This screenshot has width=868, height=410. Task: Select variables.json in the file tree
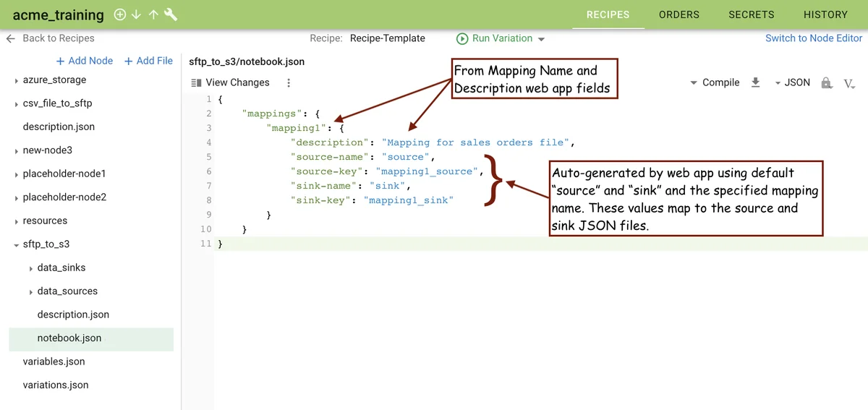pos(54,362)
